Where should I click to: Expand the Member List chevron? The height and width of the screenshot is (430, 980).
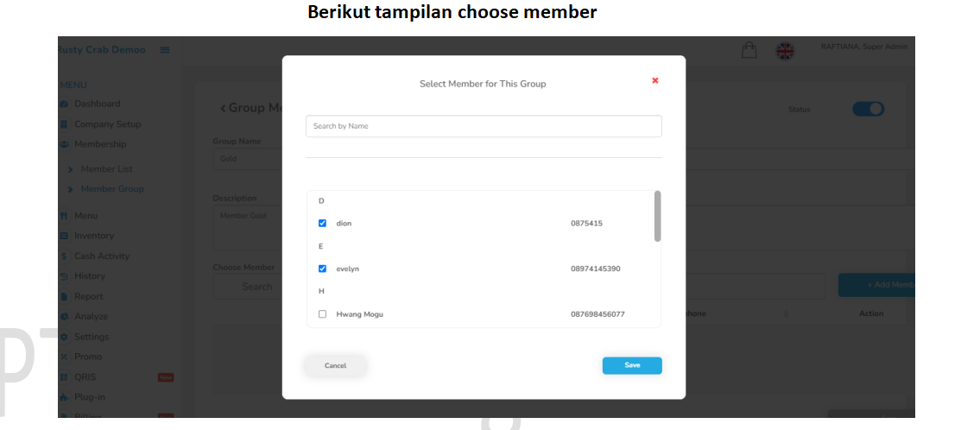(71, 169)
